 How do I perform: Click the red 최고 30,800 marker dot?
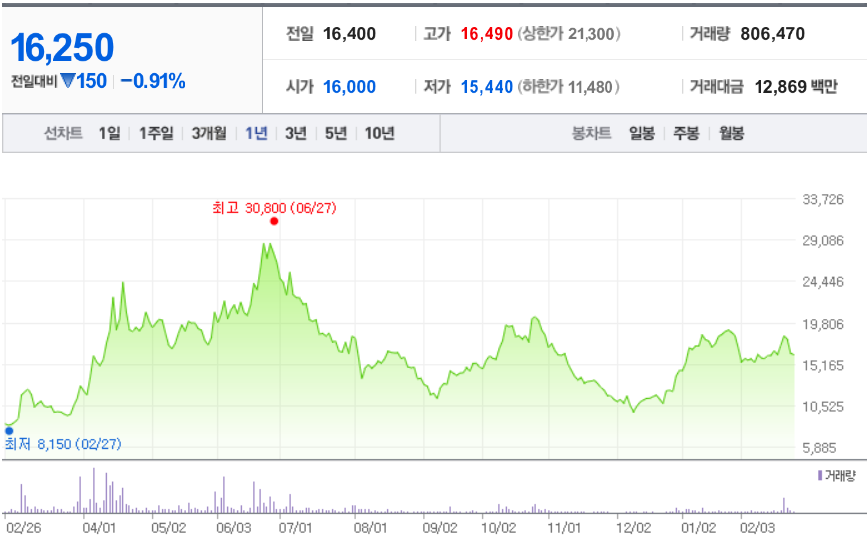pos(274,221)
